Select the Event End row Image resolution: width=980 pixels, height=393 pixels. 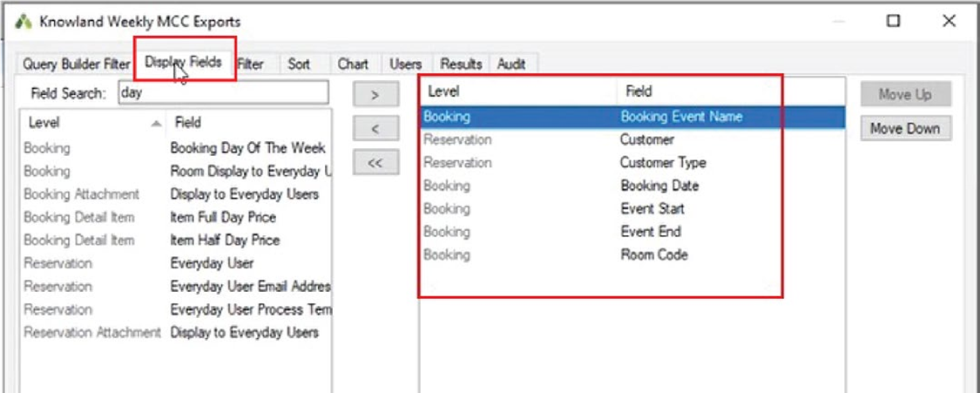pyautogui.click(x=632, y=232)
